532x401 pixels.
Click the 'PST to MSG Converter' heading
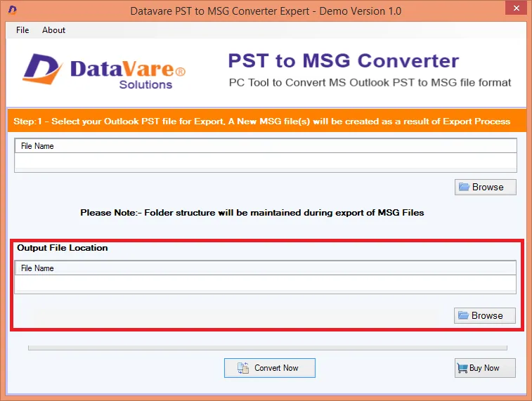[x=344, y=60]
